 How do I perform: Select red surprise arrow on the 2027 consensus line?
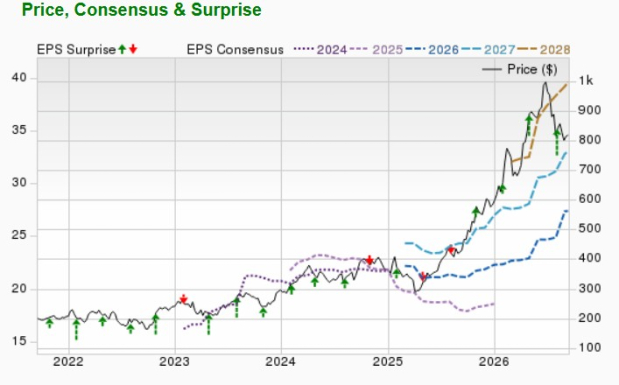pos(451,250)
